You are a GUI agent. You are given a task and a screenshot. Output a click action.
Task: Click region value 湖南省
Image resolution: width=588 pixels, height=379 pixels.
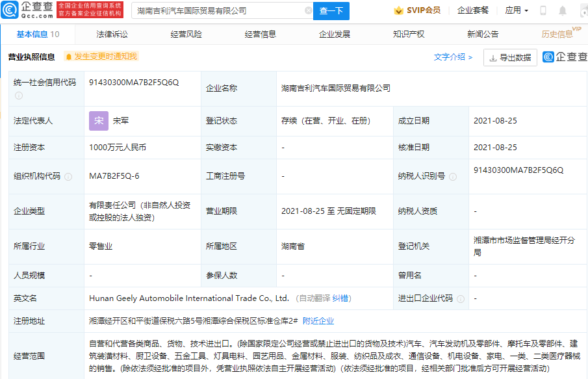coord(293,246)
